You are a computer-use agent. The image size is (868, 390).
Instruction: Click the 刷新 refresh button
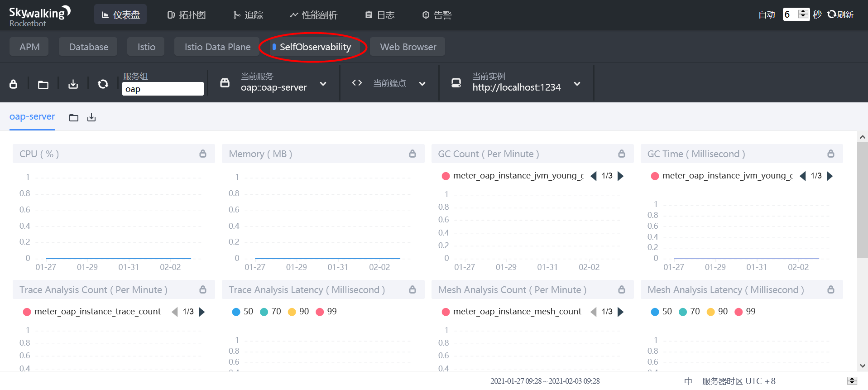(x=840, y=14)
